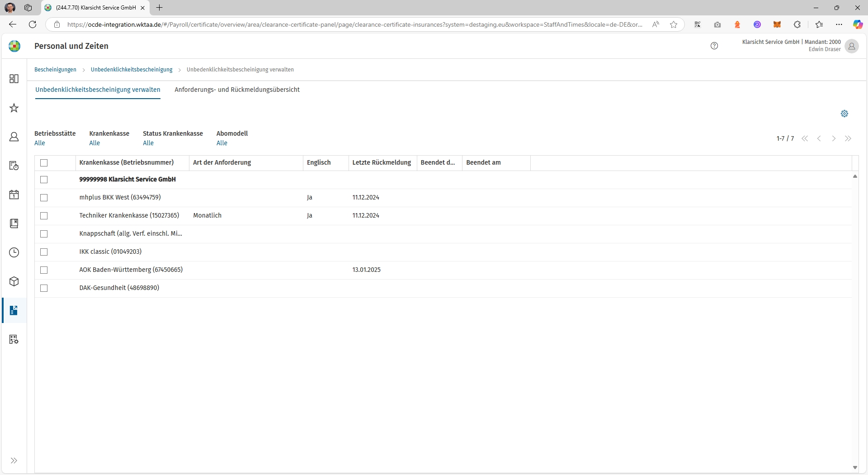Check the Knappschaft row checkbox
Image resolution: width=868 pixels, height=475 pixels.
click(x=44, y=234)
